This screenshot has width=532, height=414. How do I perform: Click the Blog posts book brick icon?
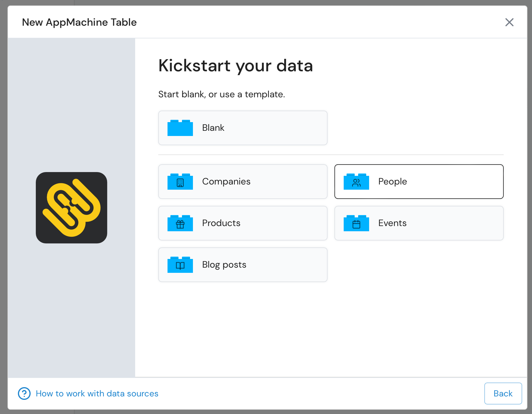tap(180, 265)
